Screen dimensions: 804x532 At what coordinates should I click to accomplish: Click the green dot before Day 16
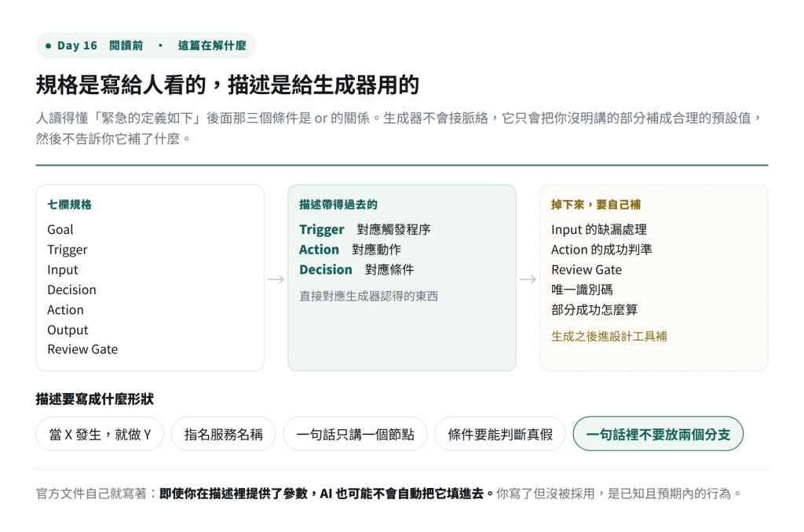pyautogui.click(x=48, y=46)
